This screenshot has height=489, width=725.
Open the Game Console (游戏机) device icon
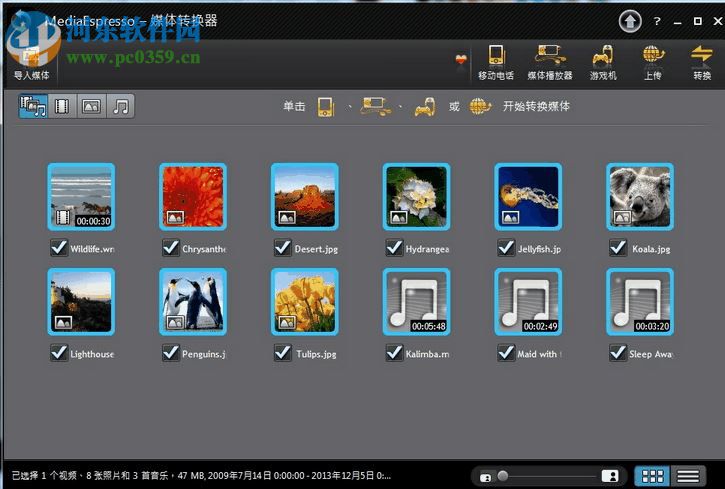point(602,55)
